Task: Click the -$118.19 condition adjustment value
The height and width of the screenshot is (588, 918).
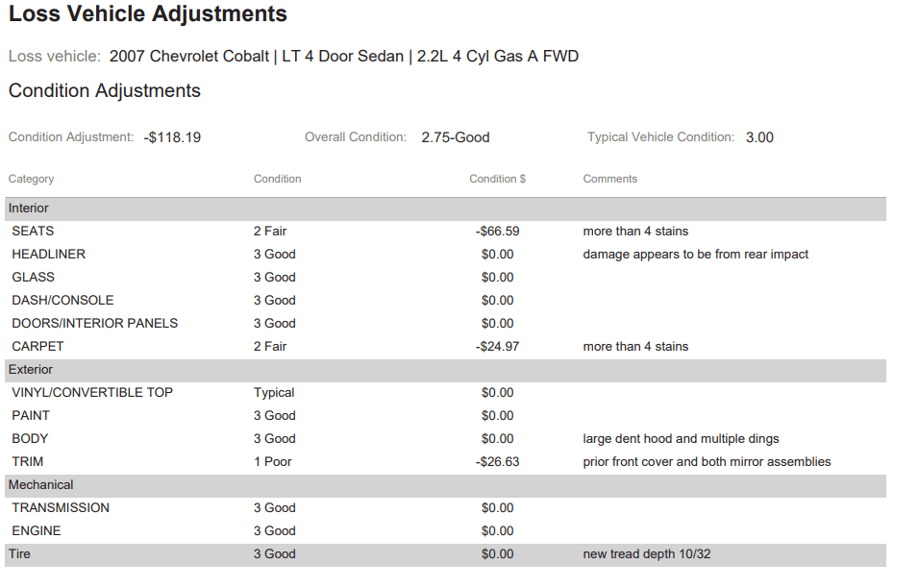Action: coord(172,137)
